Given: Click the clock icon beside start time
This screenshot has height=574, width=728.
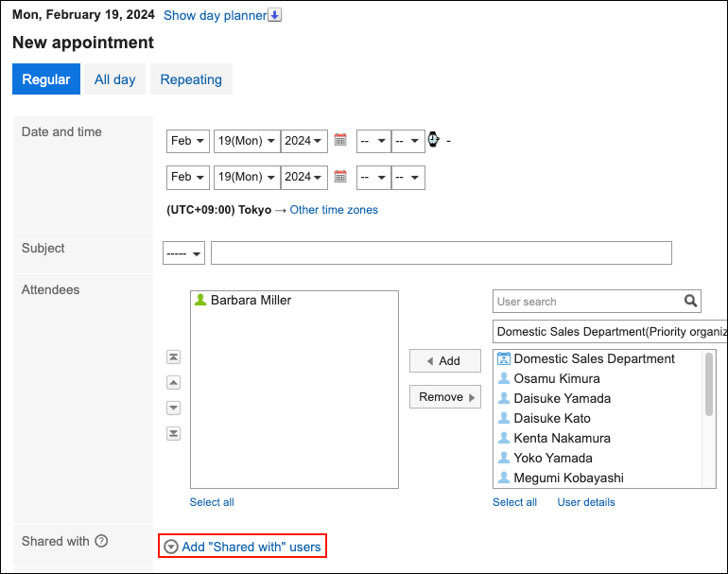Looking at the screenshot, I should pyautogui.click(x=433, y=139).
